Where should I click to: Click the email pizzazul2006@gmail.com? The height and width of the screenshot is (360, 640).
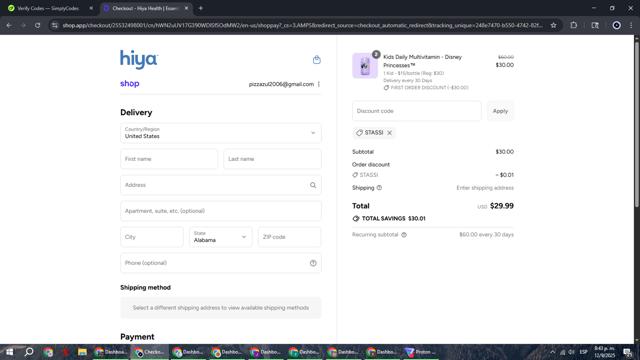[281, 84]
